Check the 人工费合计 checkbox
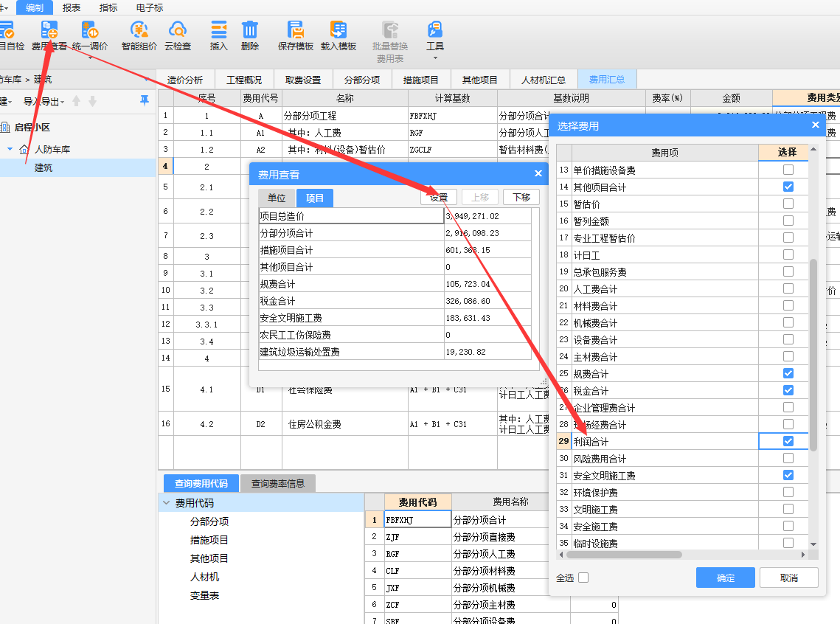This screenshot has width=840, height=624. [788, 288]
